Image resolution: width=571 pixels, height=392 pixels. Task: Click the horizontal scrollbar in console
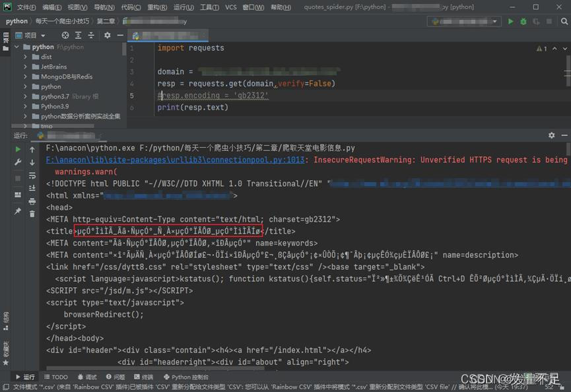click(156, 368)
